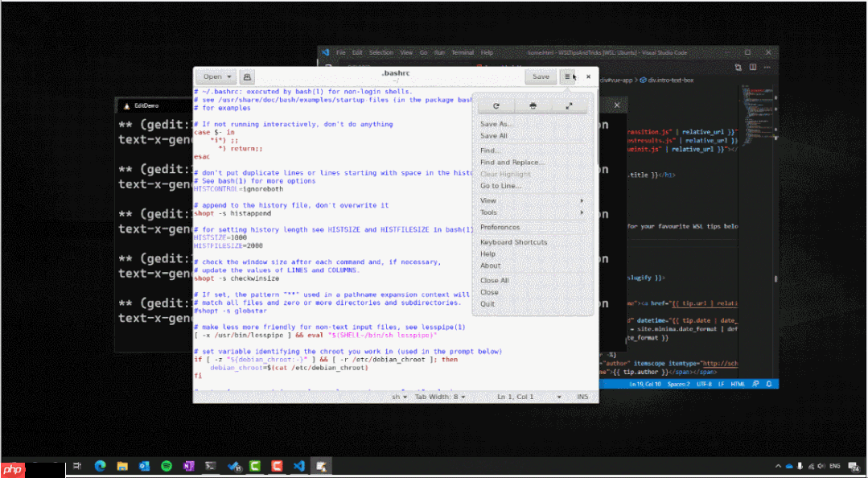Open the Terminal menu in VS Code
This screenshot has height=478, width=868.
pos(463,52)
